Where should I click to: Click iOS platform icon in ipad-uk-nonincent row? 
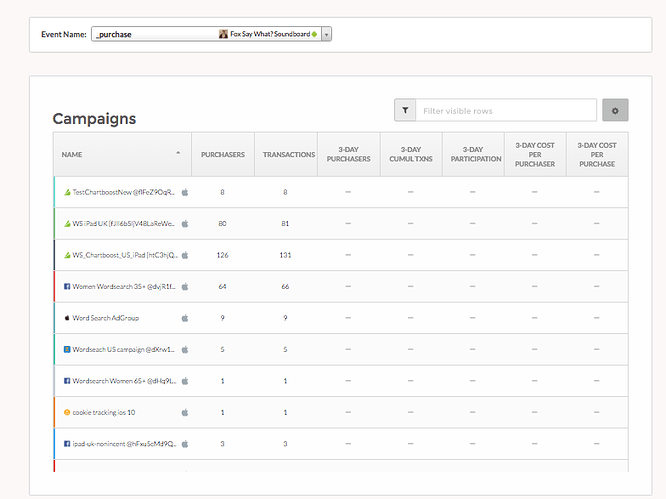(185, 443)
